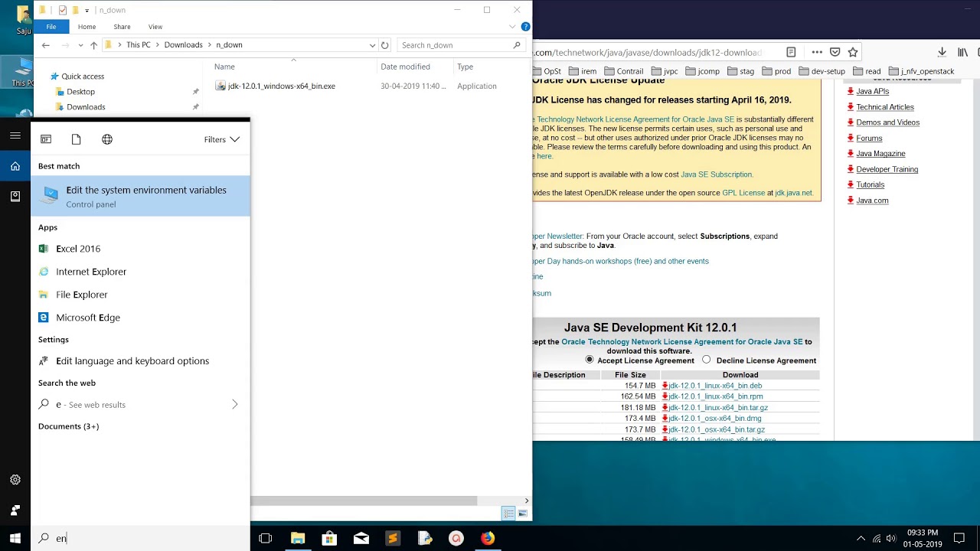This screenshot has height=551, width=980.
Task: Open File Explorer from the taskbar
Action: pyautogui.click(x=298, y=539)
